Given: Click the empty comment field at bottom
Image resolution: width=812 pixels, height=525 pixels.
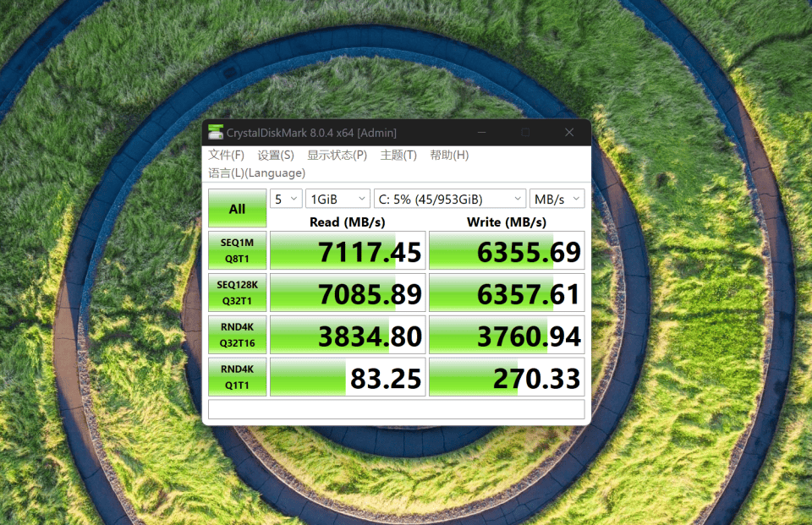Looking at the screenshot, I should [x=396, y=410].
